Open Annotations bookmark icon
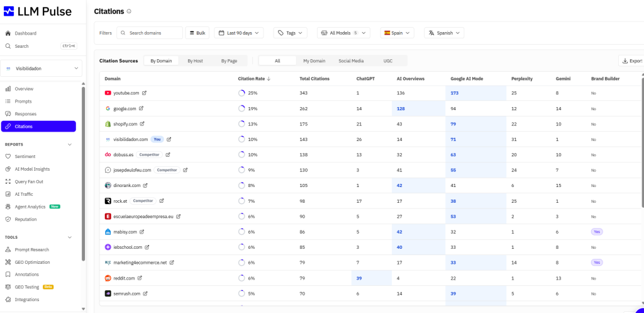Viewport: 644px width, 313px height. pyautogui.click(x=8, y=275)
